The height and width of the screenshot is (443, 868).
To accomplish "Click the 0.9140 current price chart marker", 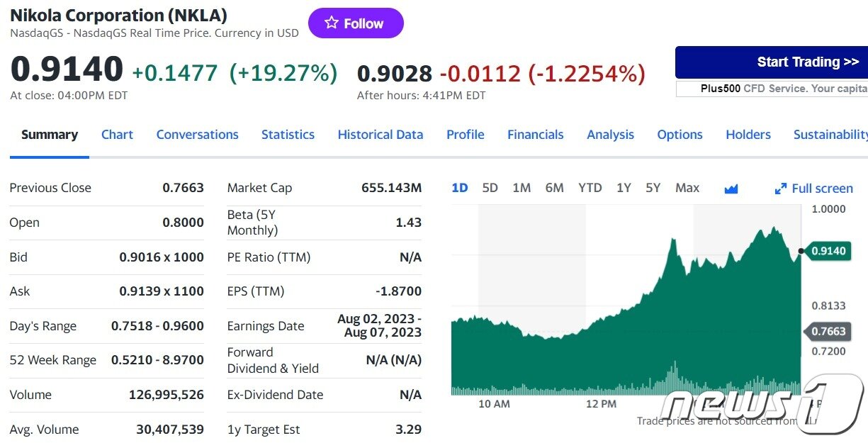I will [x=828, y=251].
